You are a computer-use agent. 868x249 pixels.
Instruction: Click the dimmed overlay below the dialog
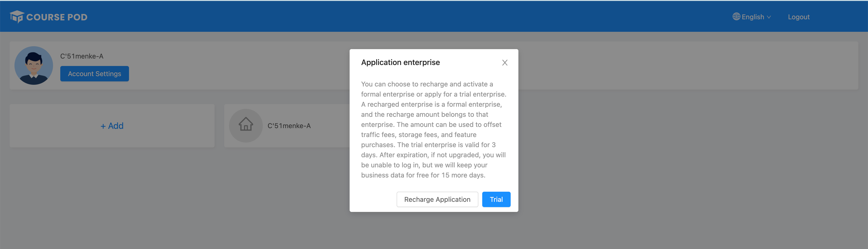click(x=434, y=232)
